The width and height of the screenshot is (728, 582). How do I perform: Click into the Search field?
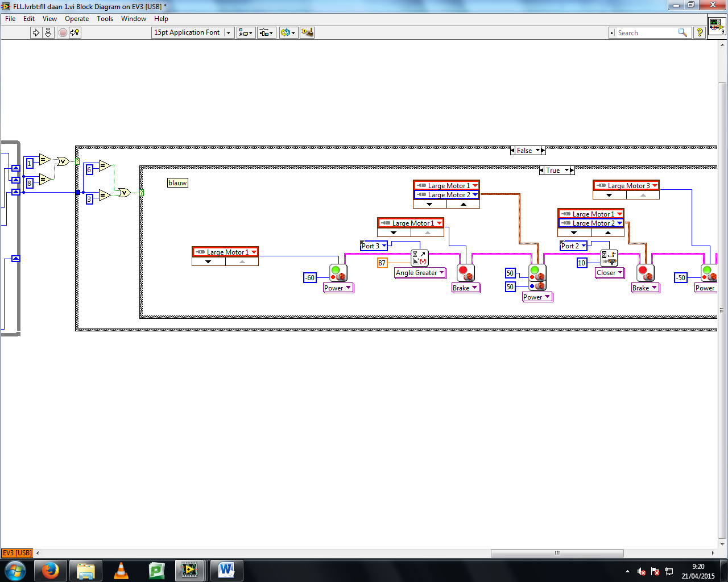(645, 33)
